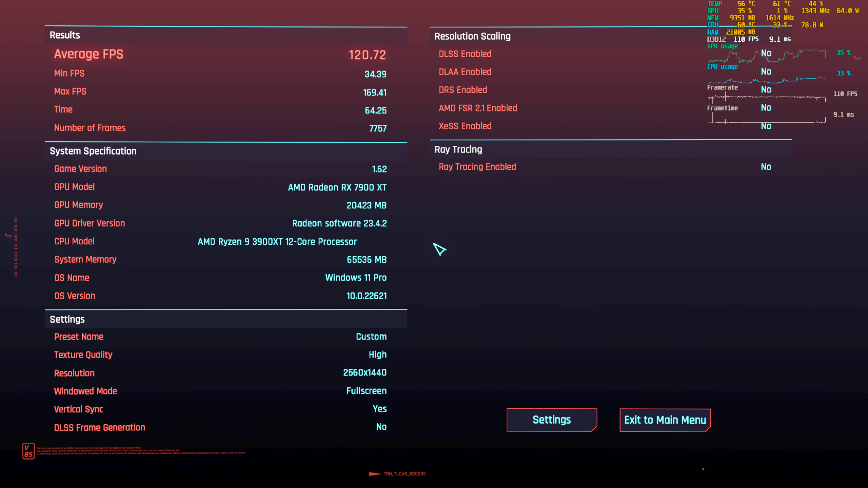Click Exit to Main Menu button
The width and height of the screenshot is (868, 488).
665,420
